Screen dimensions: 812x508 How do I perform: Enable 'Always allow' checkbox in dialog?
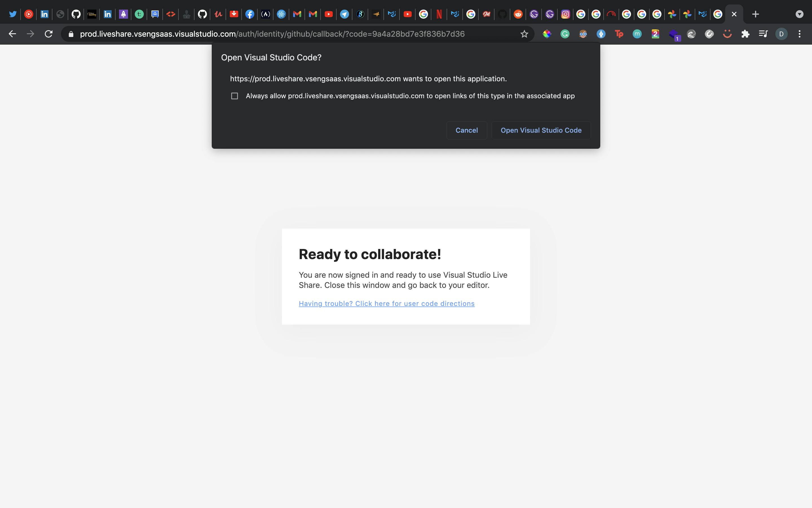pos(235,96)
